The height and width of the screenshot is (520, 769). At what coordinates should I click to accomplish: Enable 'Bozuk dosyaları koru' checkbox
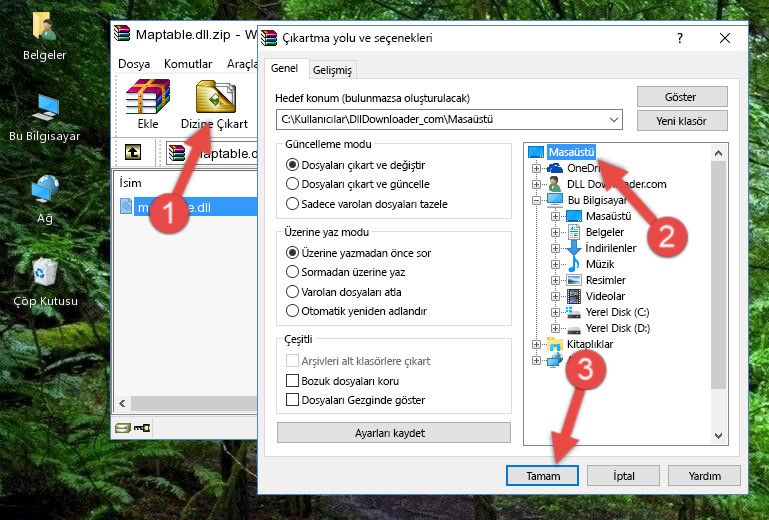pos(292,381)
